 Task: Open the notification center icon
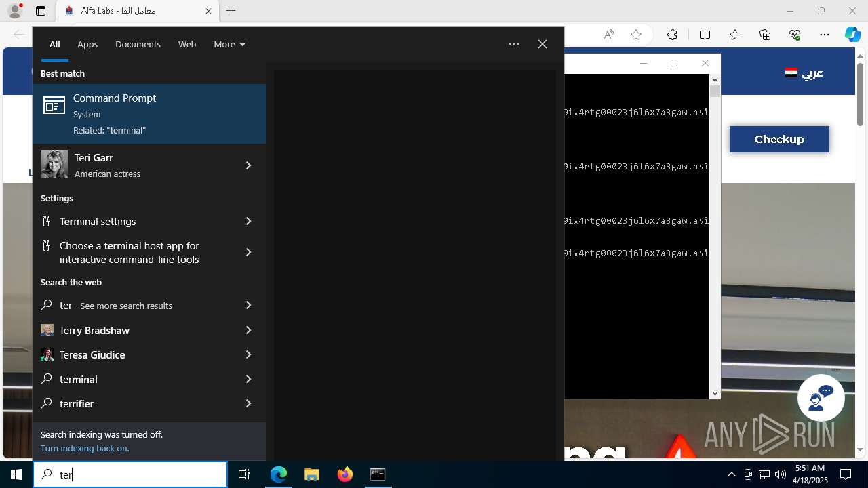tap(846, 474)
